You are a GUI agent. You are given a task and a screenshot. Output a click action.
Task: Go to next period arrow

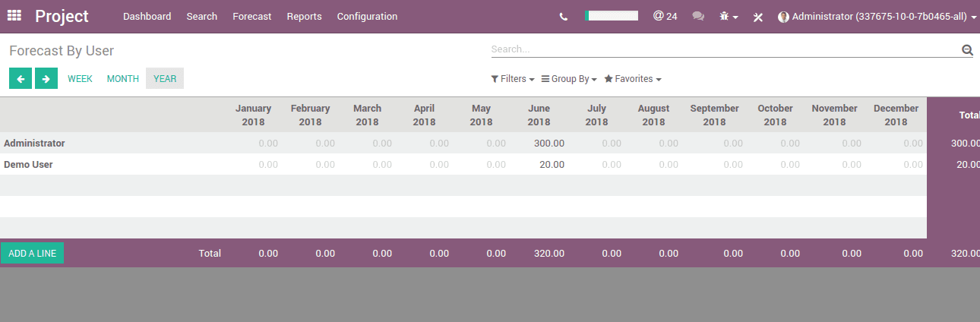46,78
